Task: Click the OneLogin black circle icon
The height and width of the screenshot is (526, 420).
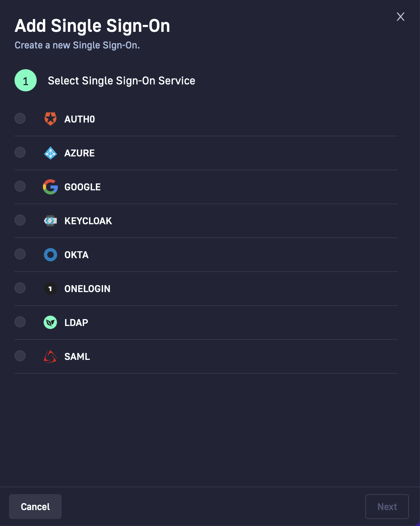Action: tap(51, 289)
